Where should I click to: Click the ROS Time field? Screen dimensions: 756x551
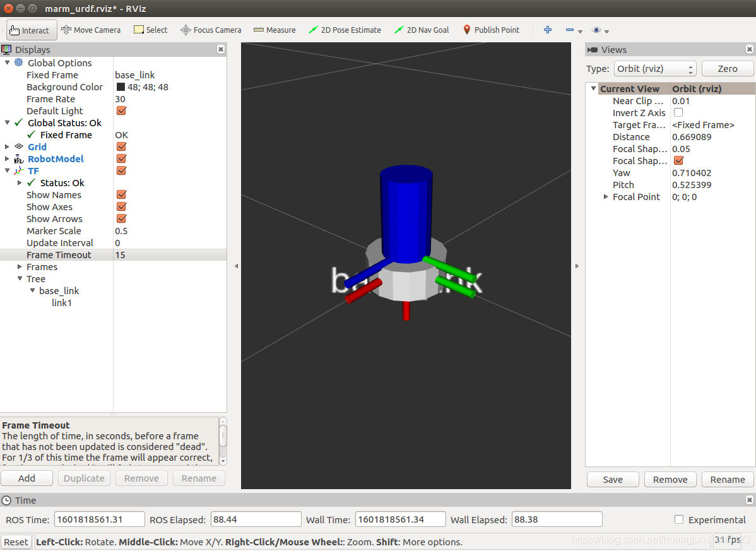coord(99,519)
